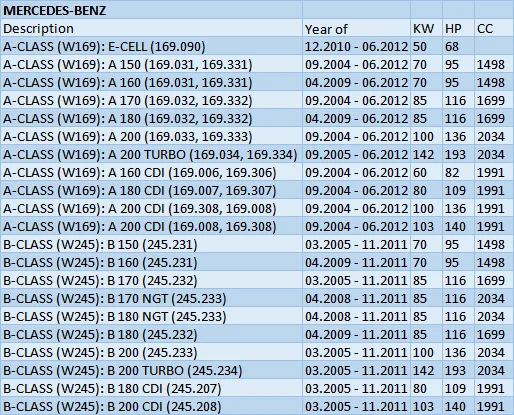
Task: Select the B 150 (245.231) description cell
Action: click(x=152, y=244)
